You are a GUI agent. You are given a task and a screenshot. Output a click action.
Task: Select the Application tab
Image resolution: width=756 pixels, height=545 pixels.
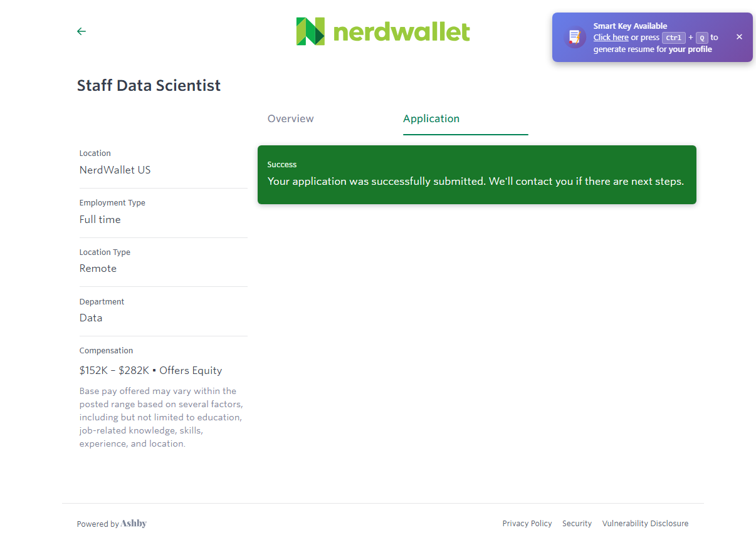(431, 119)
